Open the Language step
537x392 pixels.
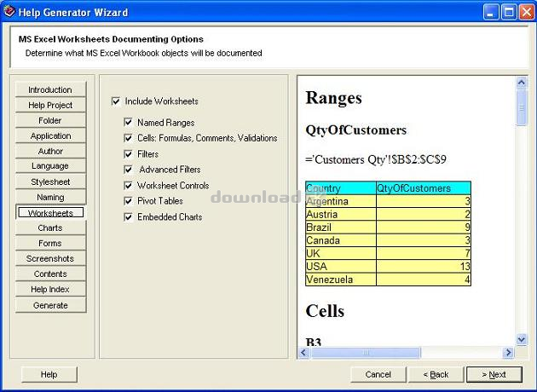(x=50, y=166)
